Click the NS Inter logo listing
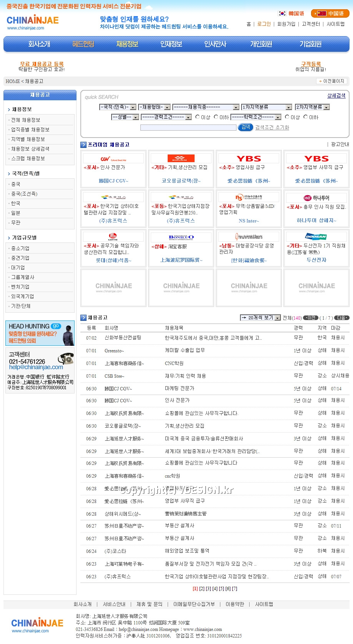Screen dimensions: 353x644 pyautogui.click(x=249, y=198)
